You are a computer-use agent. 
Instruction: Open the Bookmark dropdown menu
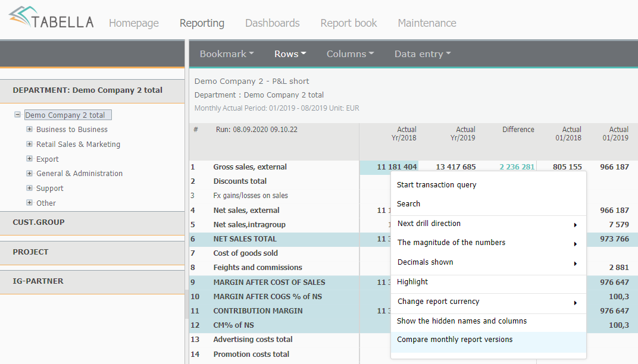(x=226, y=54)
